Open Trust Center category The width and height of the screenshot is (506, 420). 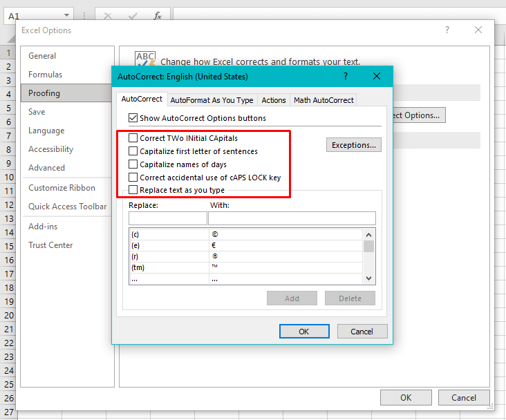pyautogui.click(x=67, y=245)
